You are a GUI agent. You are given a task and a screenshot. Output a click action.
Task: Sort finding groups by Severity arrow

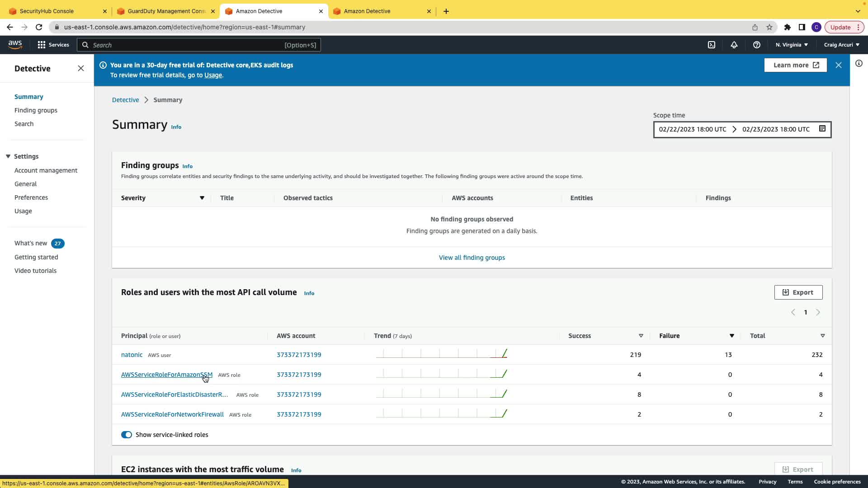202,198
